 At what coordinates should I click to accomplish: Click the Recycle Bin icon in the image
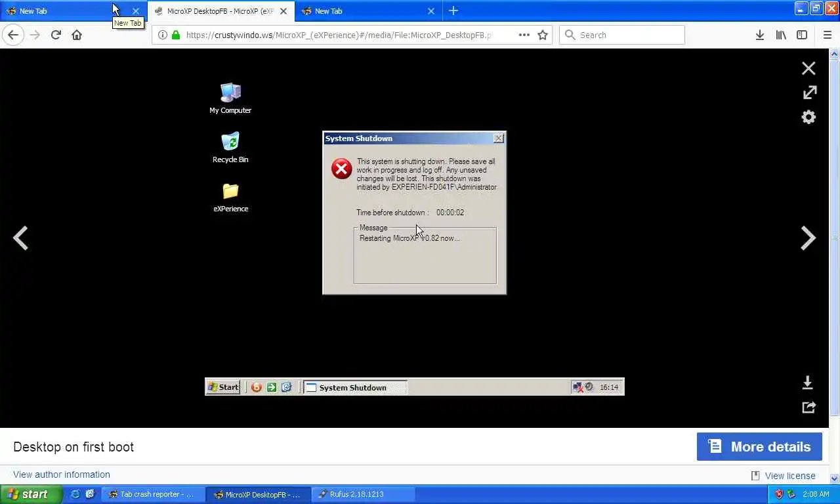230,148
